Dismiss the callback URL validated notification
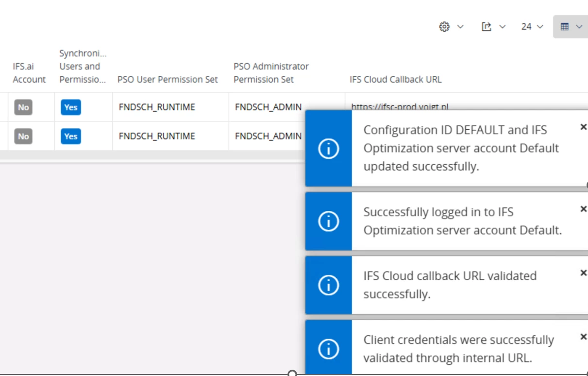The height and width of the screenshot is (376, 588). tap(584, 273)
